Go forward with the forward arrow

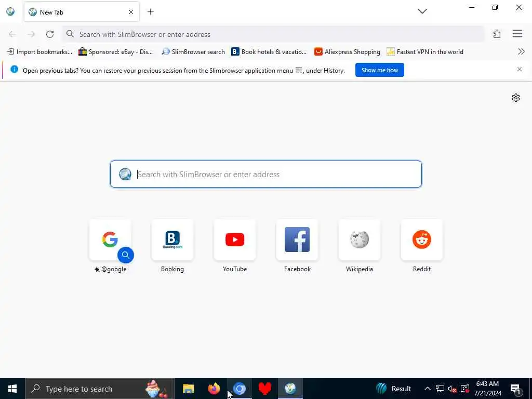click(31, 34)
